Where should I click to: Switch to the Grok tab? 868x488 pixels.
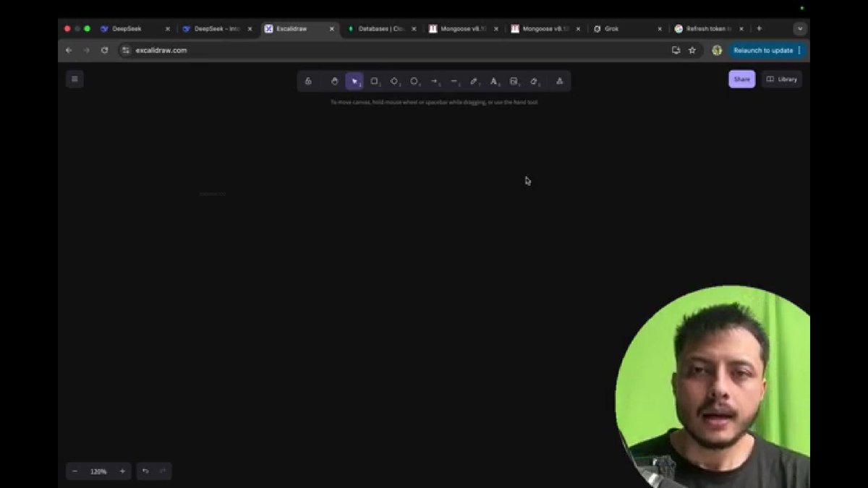tap(626, 29)
